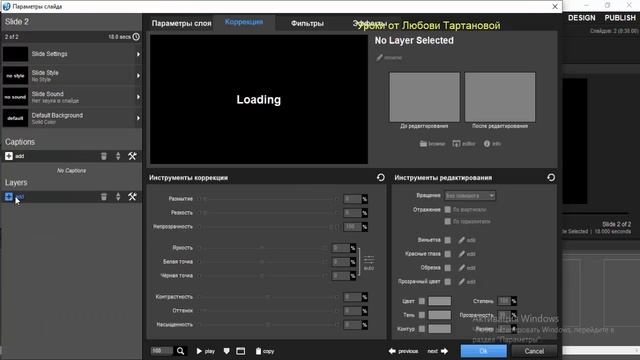
Task: Expand Slide Style arrow
Action: [x=138, y=76]
